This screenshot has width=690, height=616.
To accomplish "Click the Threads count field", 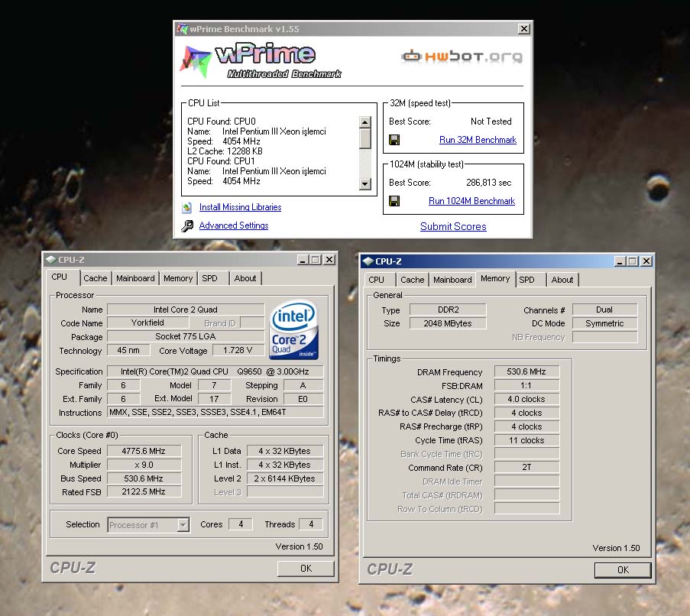I will coord(311,524).
